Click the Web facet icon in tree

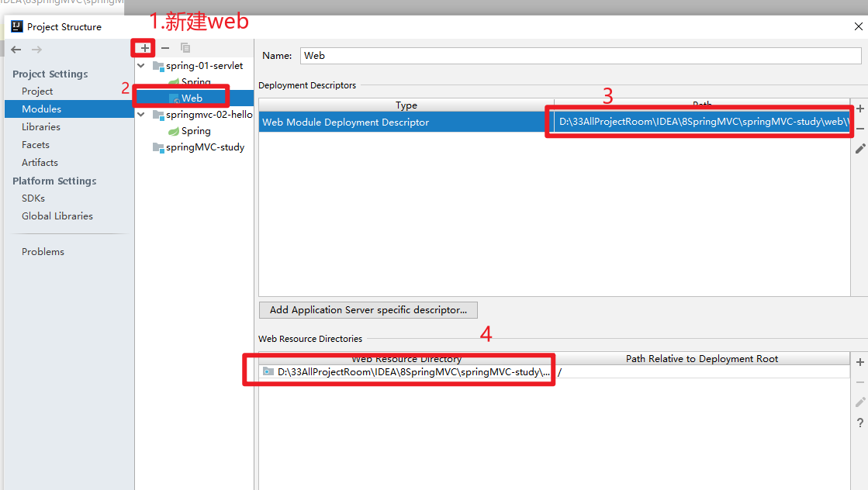pos(174,99)
